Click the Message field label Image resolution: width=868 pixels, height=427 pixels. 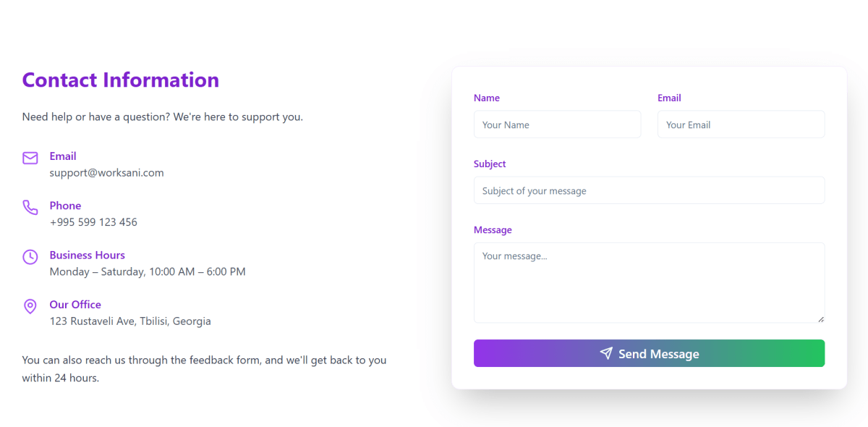[493, 229]
